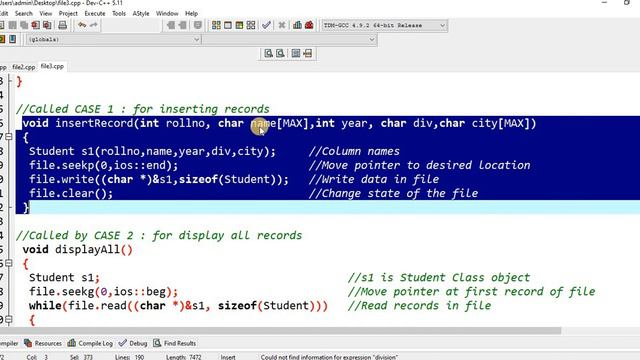Click the 'Length: 7472' status bar entry
640x360 pixels.
pyautogui.click(x=183, y=357)
